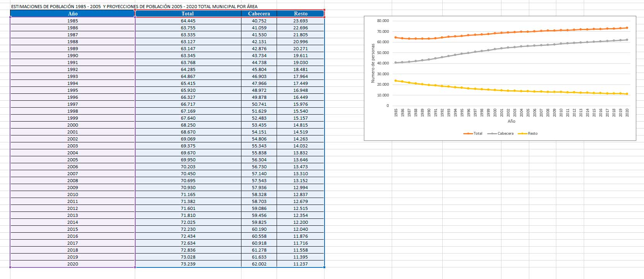Select the Año column header cell
644x279 pixels.
coord(73,14)
